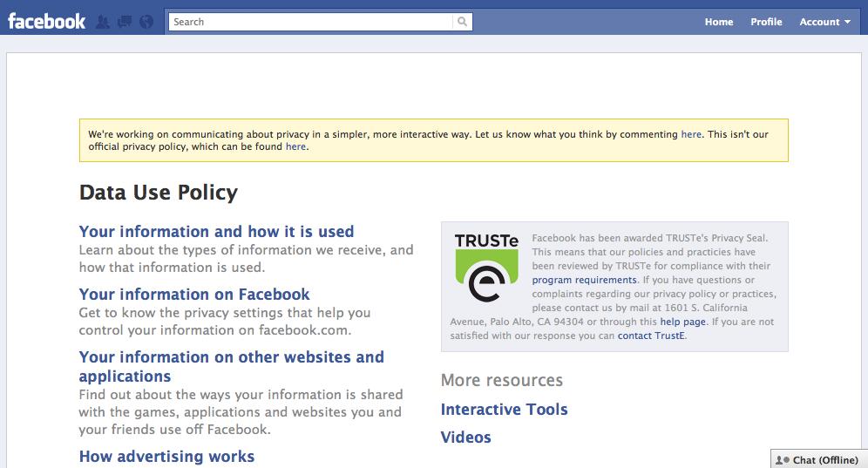Open 'Your information on other websites and applications'
Viewport: 868px width, 468px height.
click(232, 366)
